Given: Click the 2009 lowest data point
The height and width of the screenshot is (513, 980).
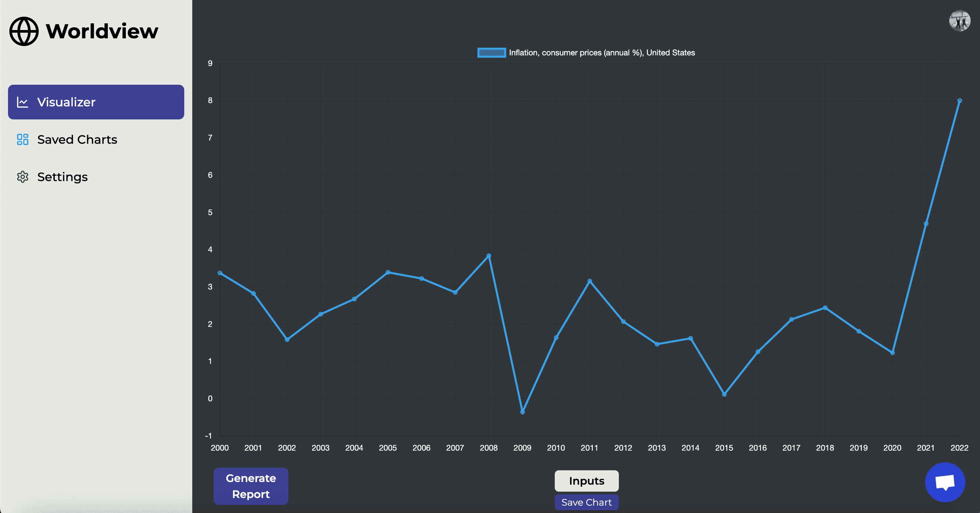Looking at the screenshot, I should pos(522,412).
